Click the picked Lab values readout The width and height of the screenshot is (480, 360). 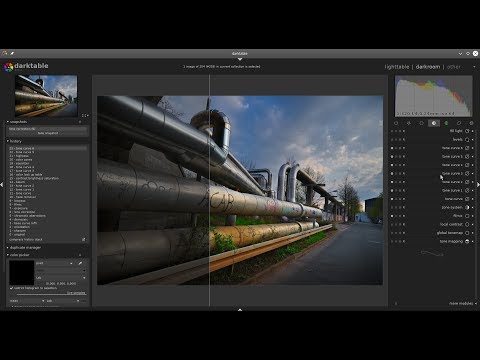[61, 283]
